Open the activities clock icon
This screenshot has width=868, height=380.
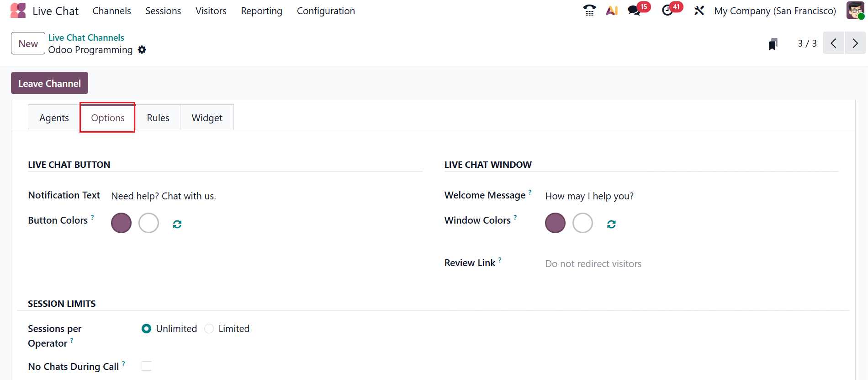click(x=667, y=10)
